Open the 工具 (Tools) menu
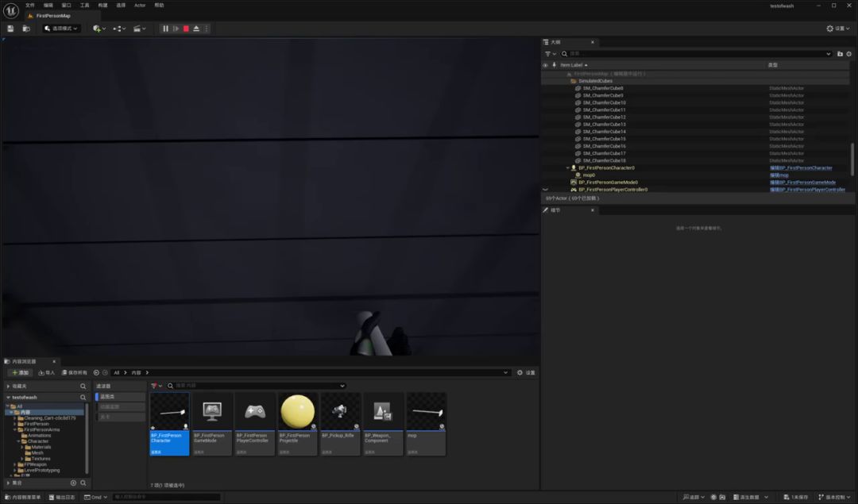The image size is (858, 504). point(84,6)
